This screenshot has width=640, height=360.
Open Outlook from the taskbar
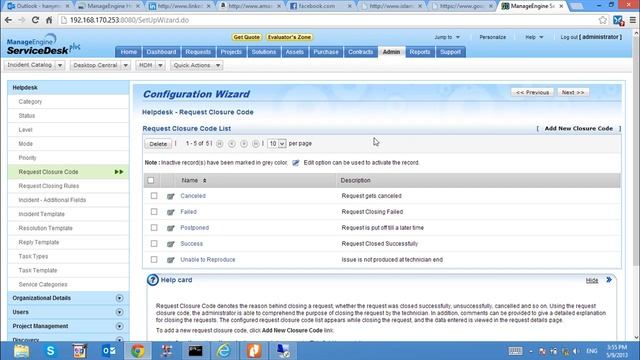pyautogui.click(x=109, y=351)
